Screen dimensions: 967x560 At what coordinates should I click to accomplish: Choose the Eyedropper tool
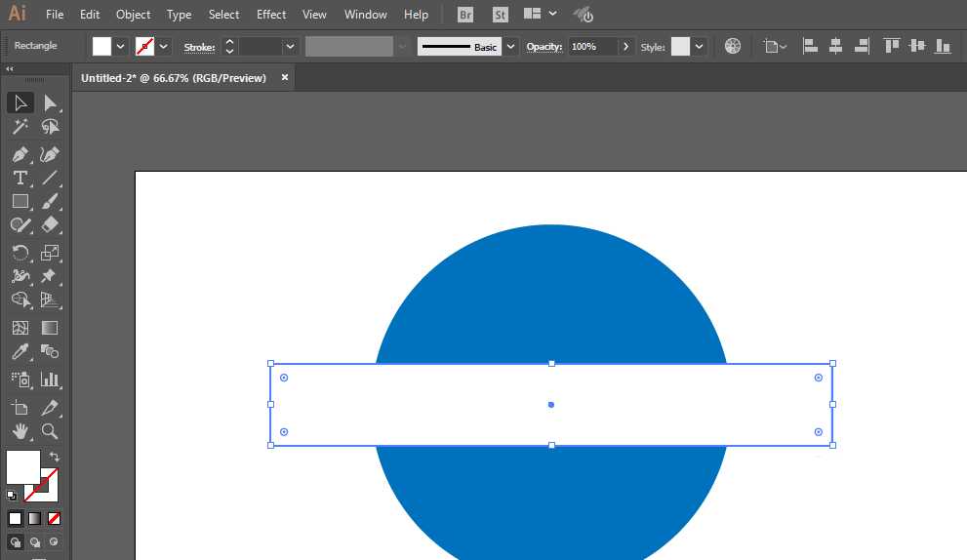pos(20,352)
